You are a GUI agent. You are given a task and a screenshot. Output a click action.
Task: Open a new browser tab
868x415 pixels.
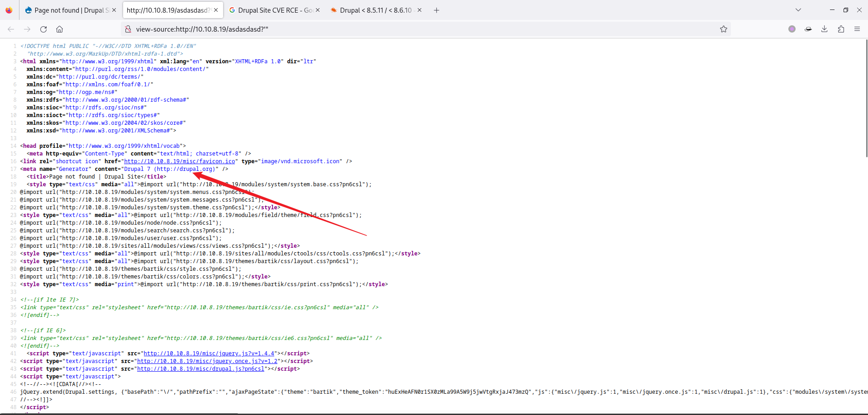[x=436, y=10]
